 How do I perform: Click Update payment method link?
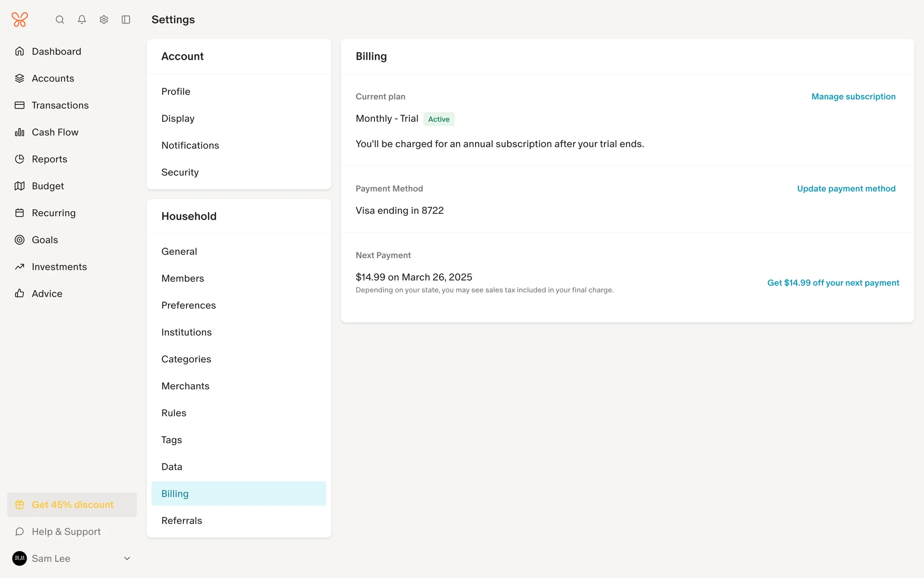point(846,188)
